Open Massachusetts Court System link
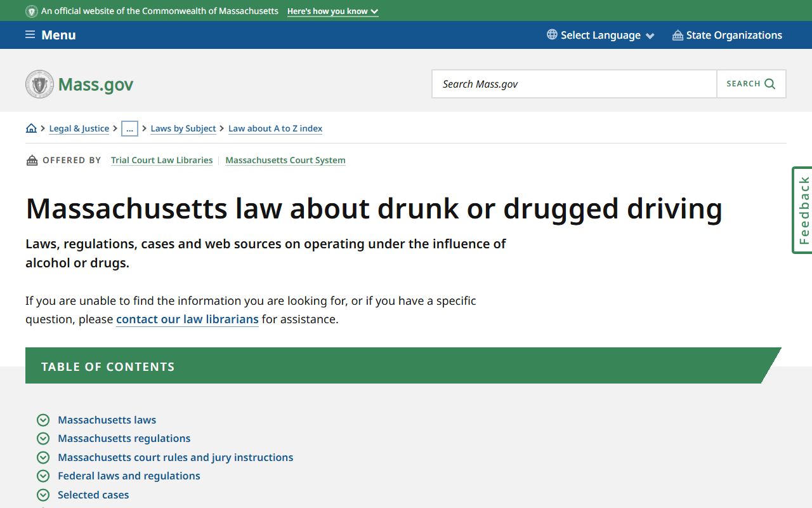This screenshot has height=508, width=812. [x=285, y=160]
